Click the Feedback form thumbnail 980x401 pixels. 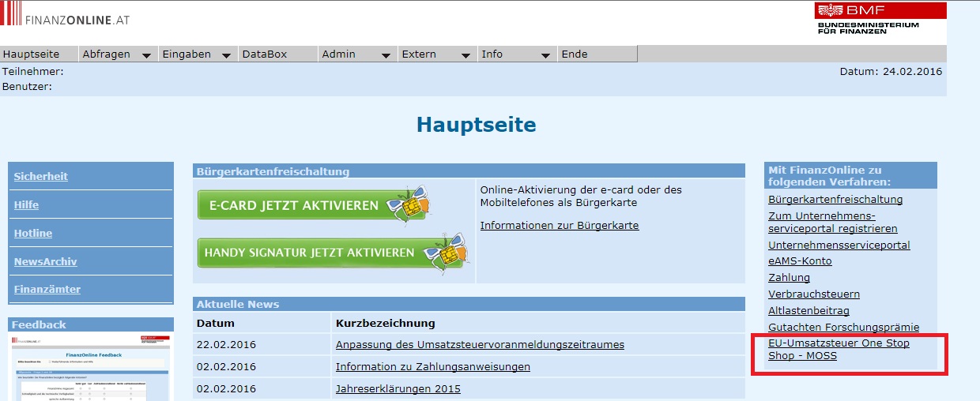click(x=90, y=365)
